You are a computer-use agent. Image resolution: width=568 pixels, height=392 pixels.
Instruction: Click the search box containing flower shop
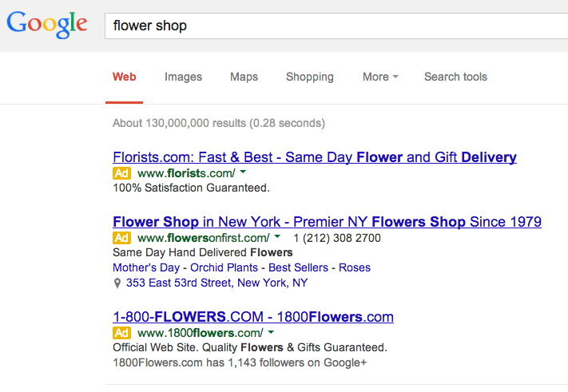(336, 26)
